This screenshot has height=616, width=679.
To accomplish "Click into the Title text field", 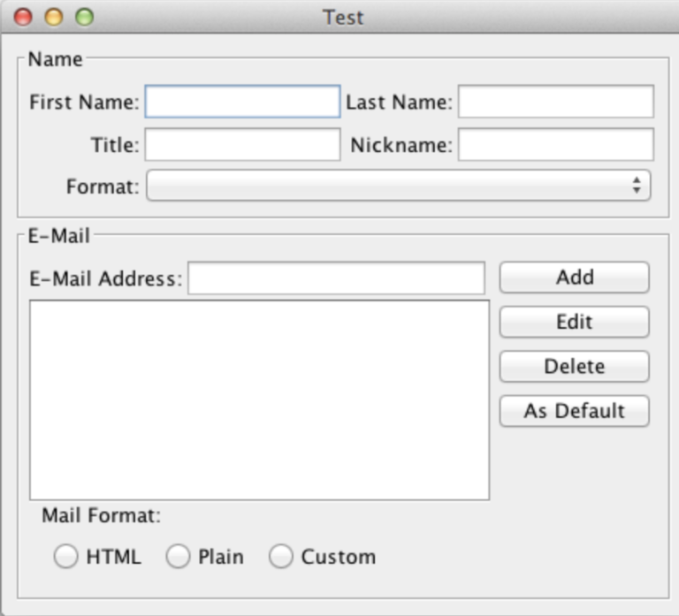I will click(242, 145).
